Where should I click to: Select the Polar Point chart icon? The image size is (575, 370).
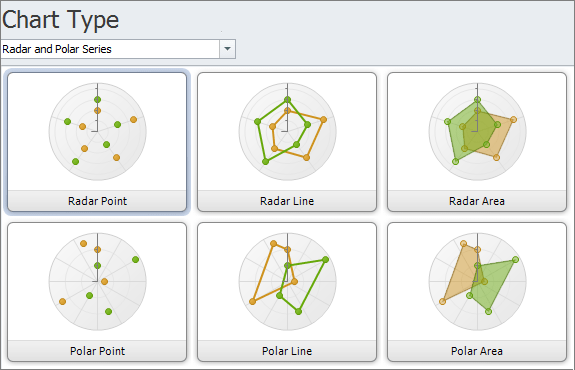tap(98, 282)
